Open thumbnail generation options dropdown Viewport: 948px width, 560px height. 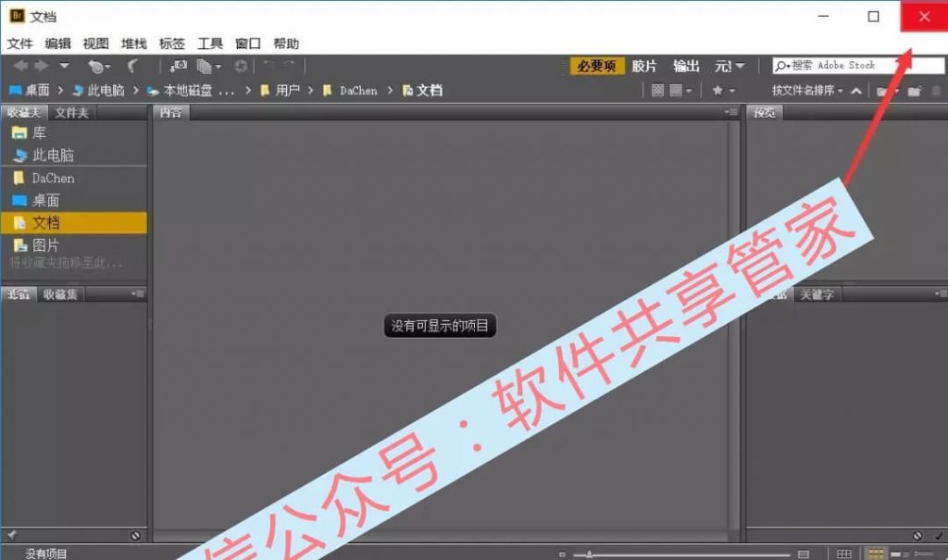point(680,90)
